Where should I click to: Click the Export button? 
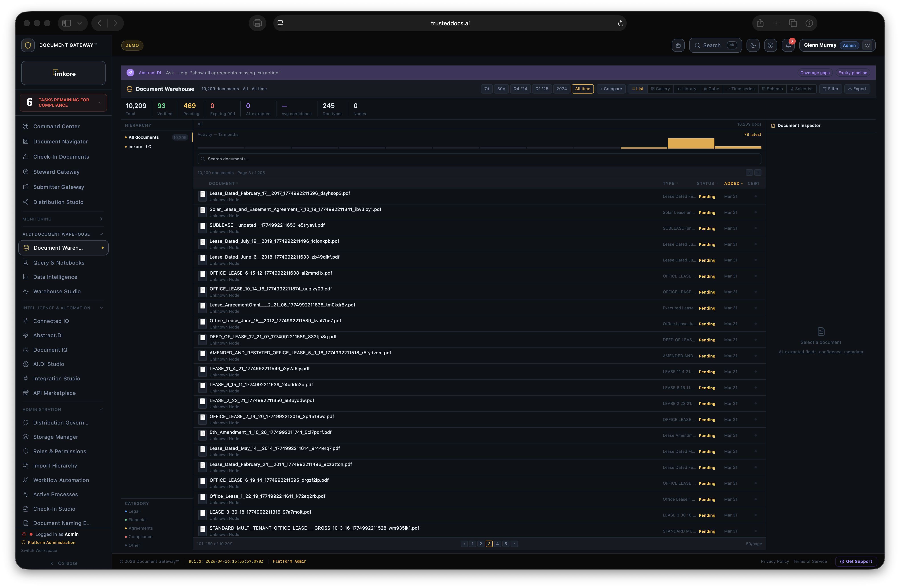pos(857,89)
